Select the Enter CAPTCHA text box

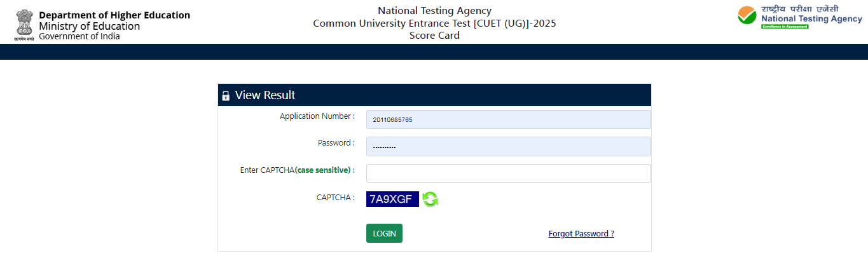[x=508, y=173]
